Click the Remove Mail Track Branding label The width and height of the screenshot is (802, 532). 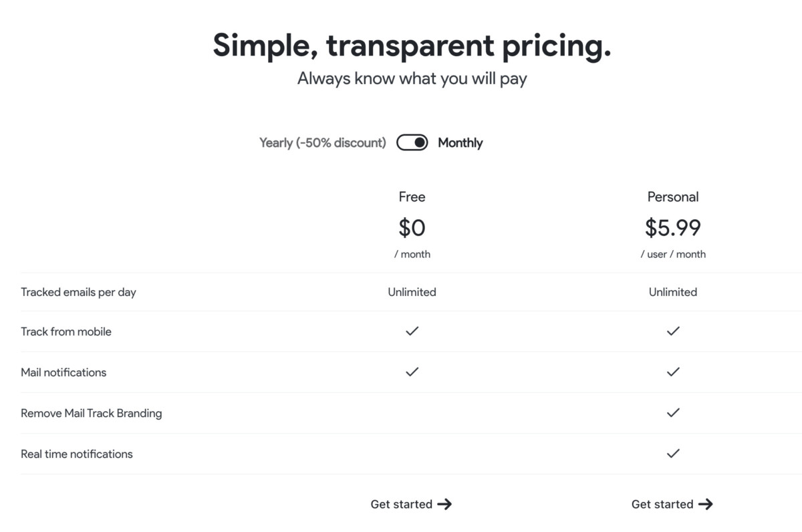pyautogui.click(x=91, y=413)
